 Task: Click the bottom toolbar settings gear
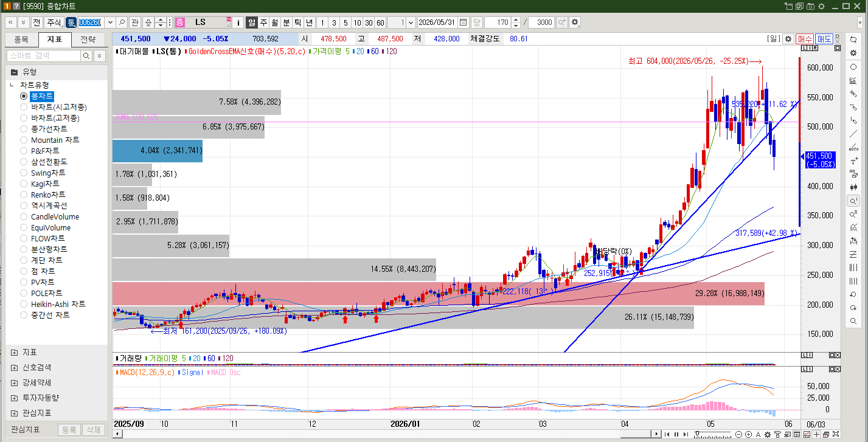(767, 434)
